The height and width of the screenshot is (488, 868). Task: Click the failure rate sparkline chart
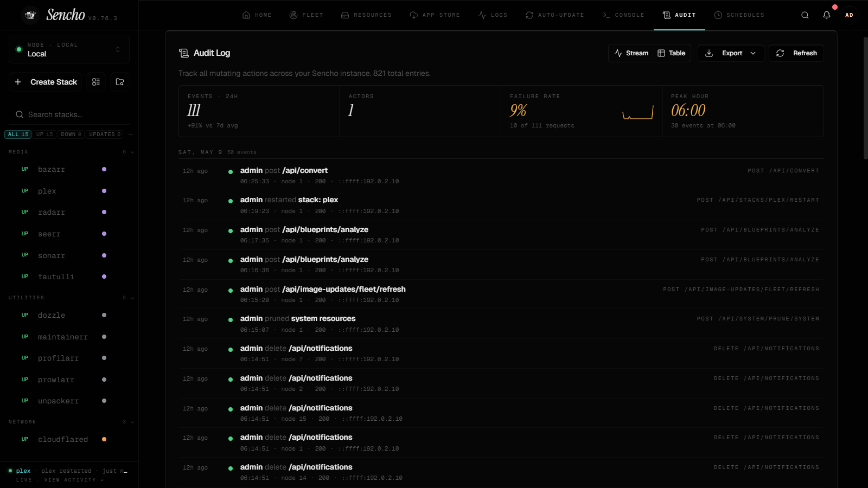[x=638, y=113]
